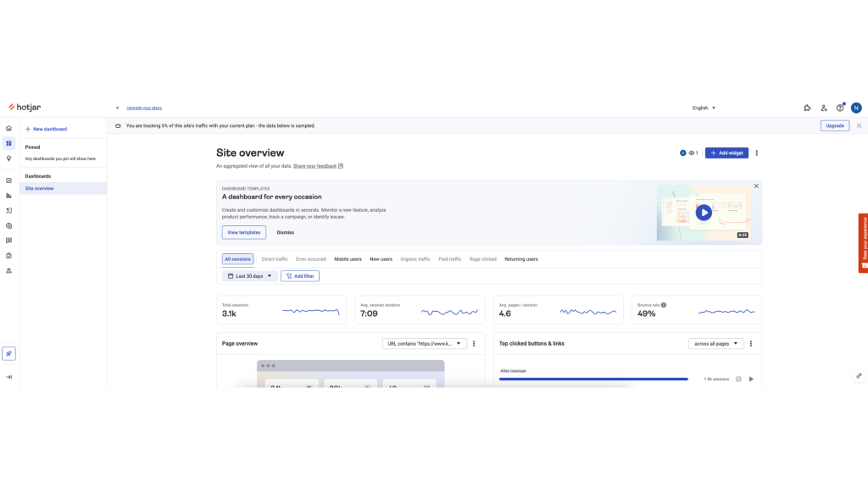Open Top clicked buttons three-dot menu
This screenshot has height=488, width=868.
pyautogui.click(x=751, y=344)
